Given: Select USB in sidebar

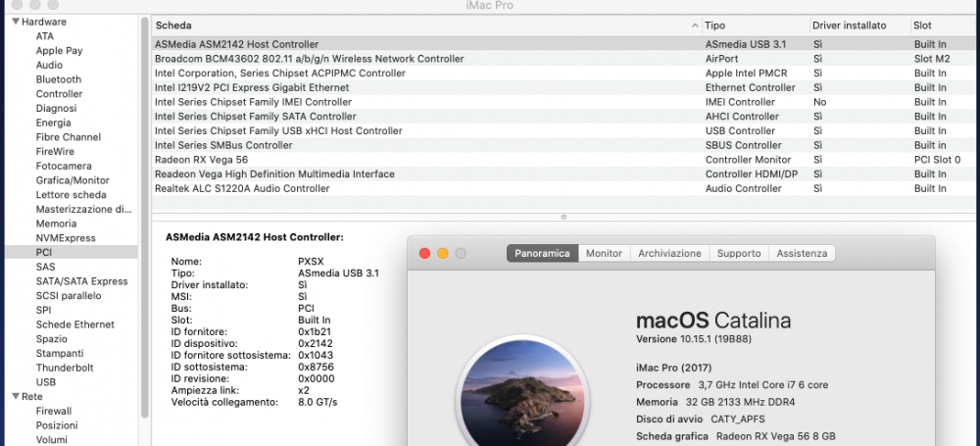Looking at the screenshot, I should click(46, 381).
